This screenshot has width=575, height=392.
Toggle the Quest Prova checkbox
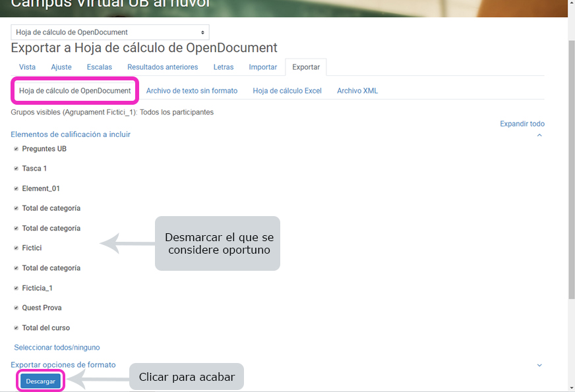click(16, 308)
